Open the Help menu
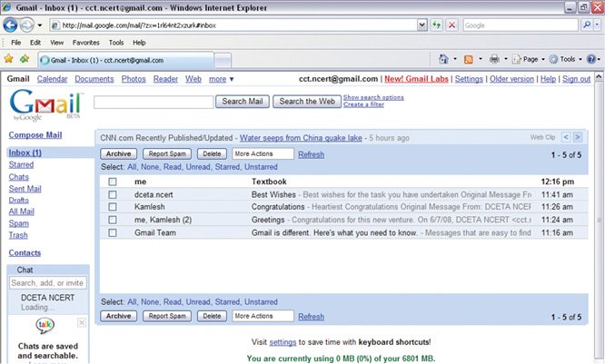The width and height of the screenshot is (605, 364). tap(139, 43)
